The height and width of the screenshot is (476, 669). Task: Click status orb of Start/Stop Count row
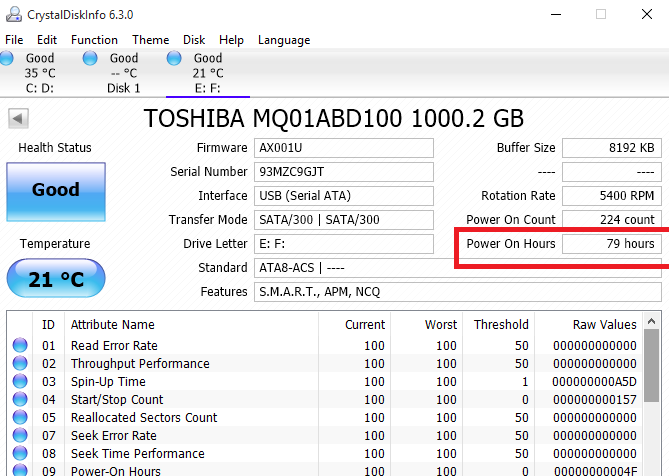coord(20,399)
